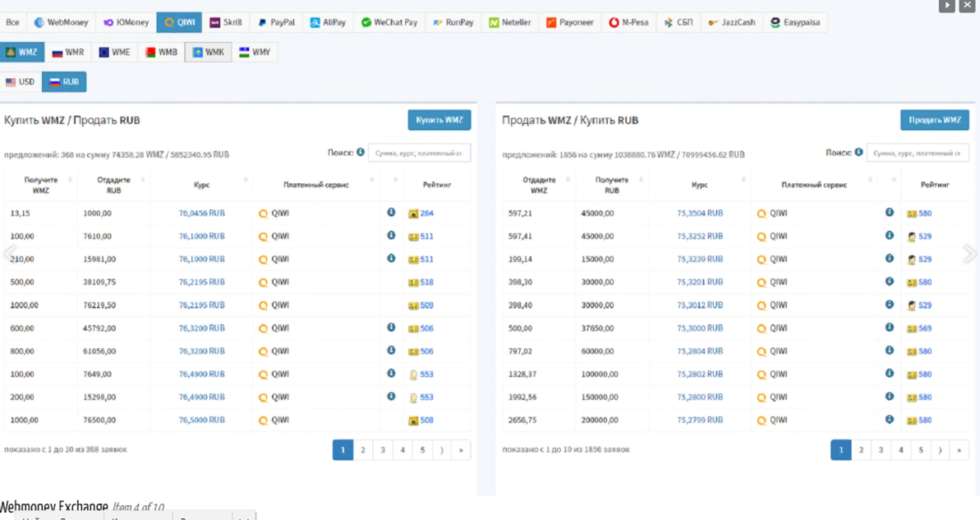This screenshot has height=520, width=980.
Task: Click the info icon in the 597,21 WMZ row
Action: 889,213
